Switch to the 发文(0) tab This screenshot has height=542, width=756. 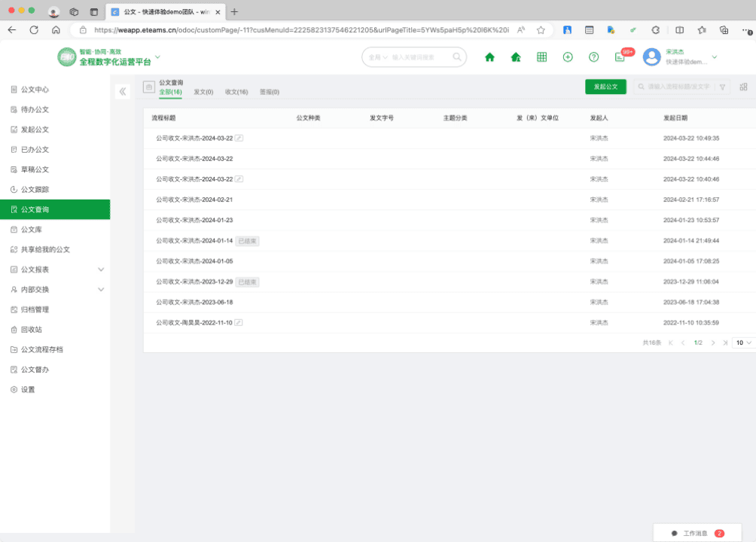[203, 92]
